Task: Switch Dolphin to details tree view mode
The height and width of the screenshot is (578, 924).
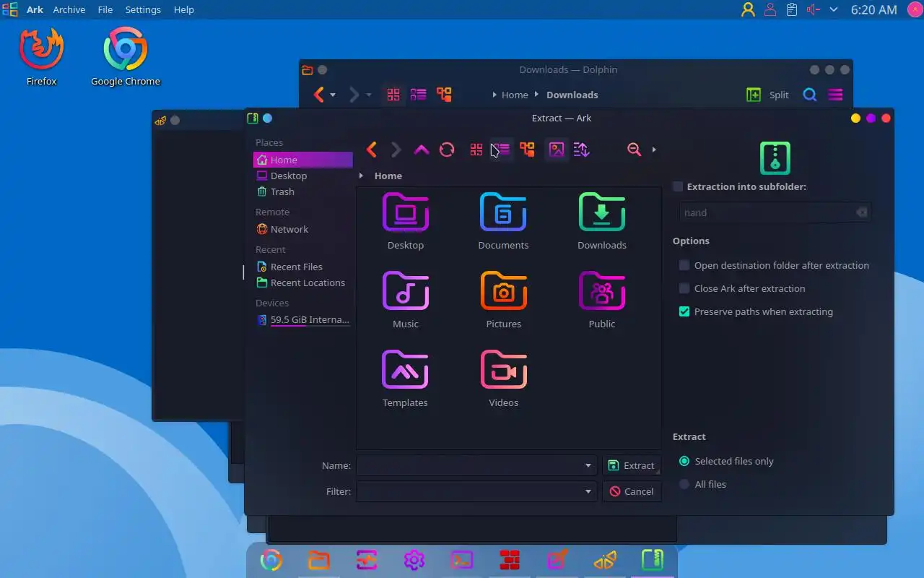Action: [x=444, y=95]
